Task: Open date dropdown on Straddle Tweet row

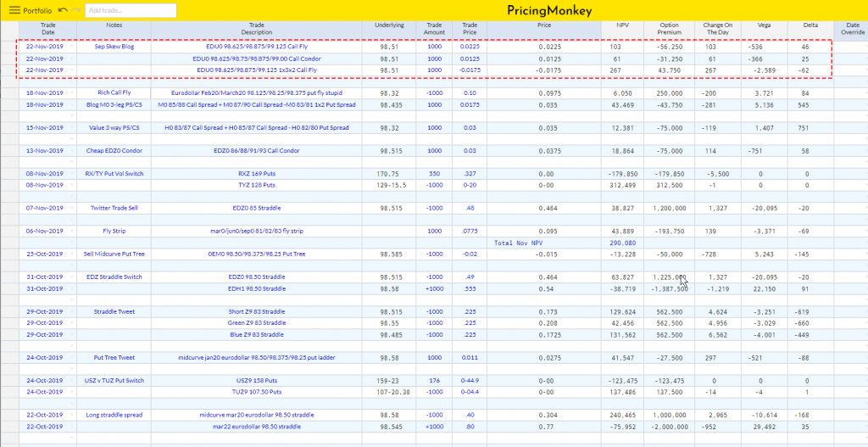Action: [72, 312]
